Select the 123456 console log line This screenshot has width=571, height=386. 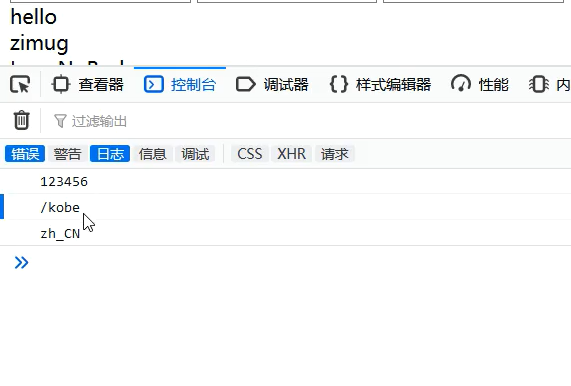click(x=286, y=181)
